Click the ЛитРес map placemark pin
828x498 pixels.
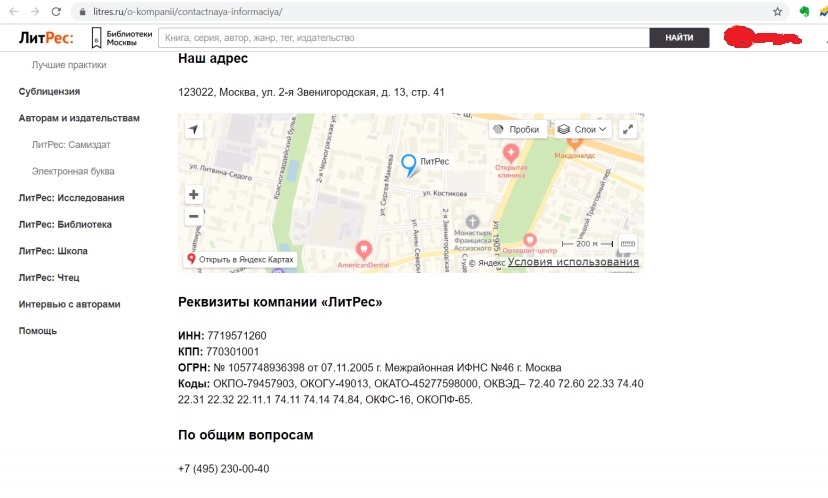pos(409,165)
